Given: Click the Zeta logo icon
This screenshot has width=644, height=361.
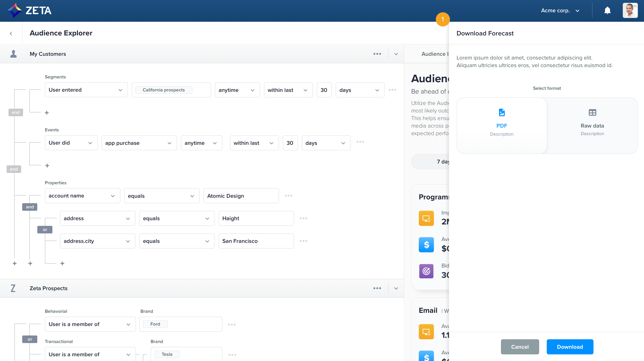Looking at the screenshot, I should [14, 10].
